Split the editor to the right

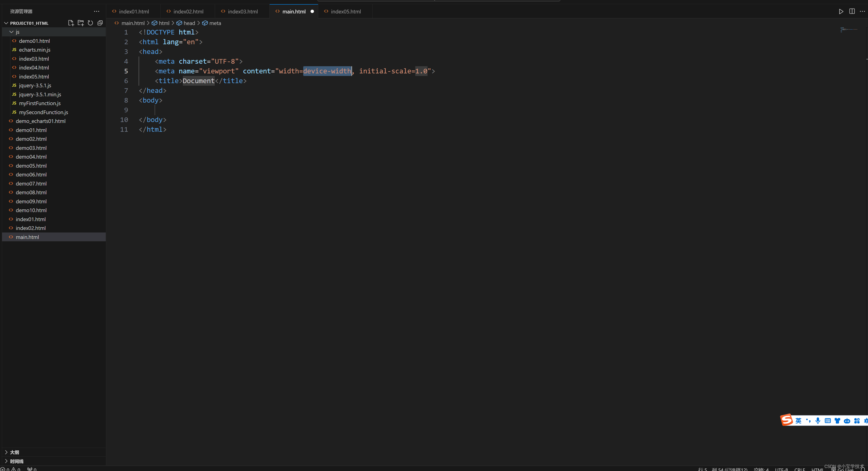pos(852,12)
